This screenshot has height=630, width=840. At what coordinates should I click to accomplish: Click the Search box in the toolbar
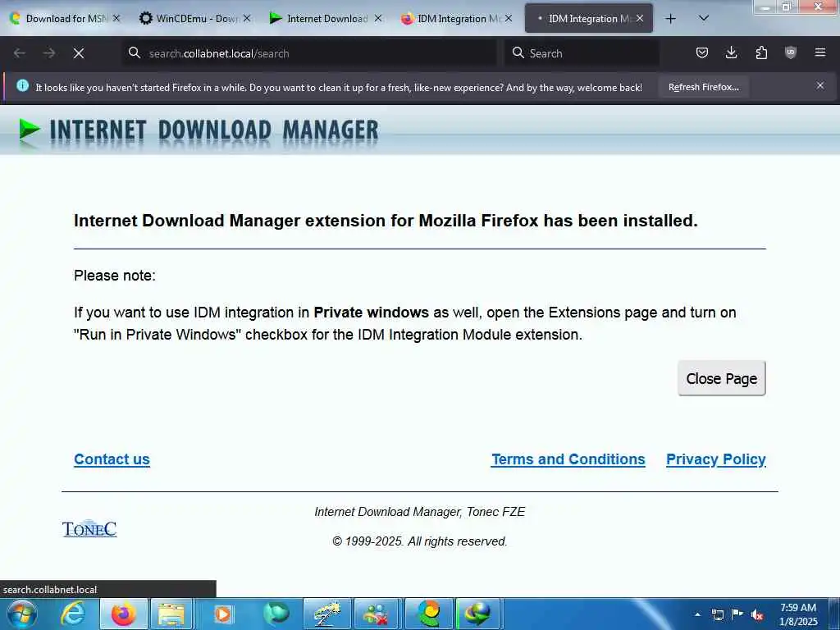(582, 53)
